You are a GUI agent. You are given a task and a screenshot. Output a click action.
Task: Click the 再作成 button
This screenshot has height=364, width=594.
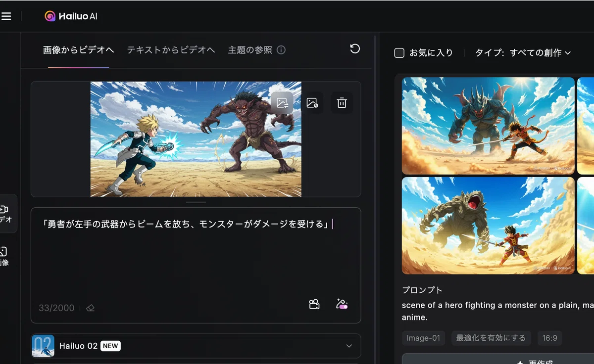[498, 359]
